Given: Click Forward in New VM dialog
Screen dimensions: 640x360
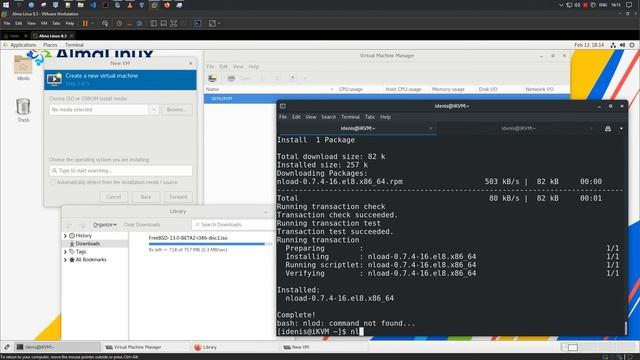Looking at the screenshot, I should (x=178, y=197).
